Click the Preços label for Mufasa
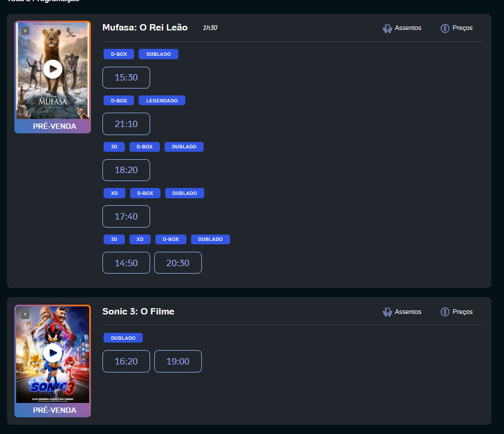This screenshot has height=434, width=504. coord(463,28)
